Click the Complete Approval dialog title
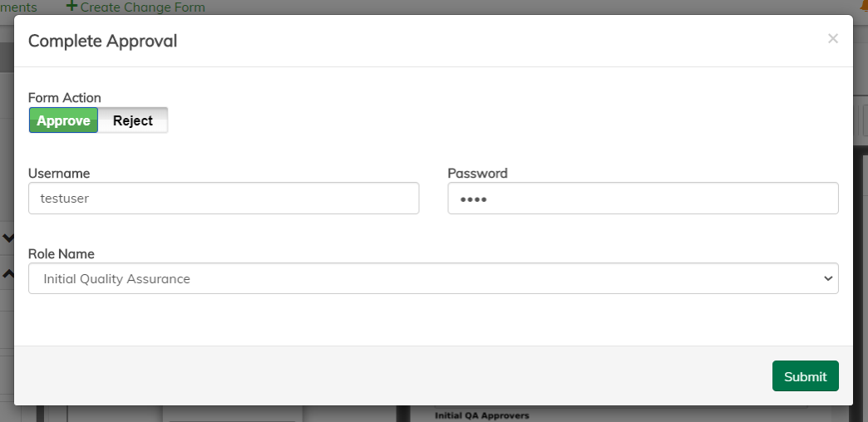The height and width of the screenshot is (422, 868). click(102, 41)
